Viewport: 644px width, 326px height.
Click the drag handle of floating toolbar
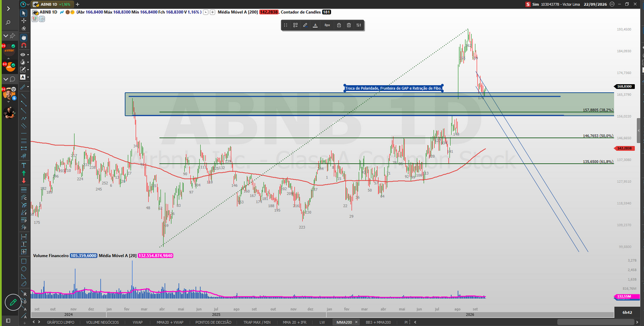click(286, 25)
